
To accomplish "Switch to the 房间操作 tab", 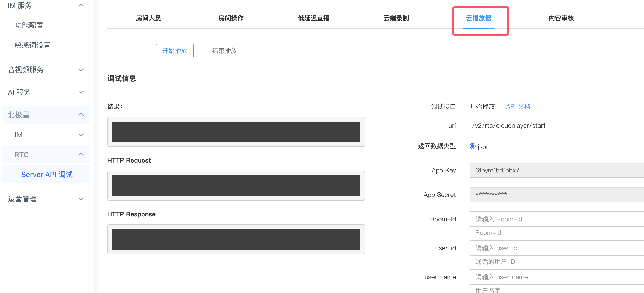I will pyautogui.click(x=231, y=18).
